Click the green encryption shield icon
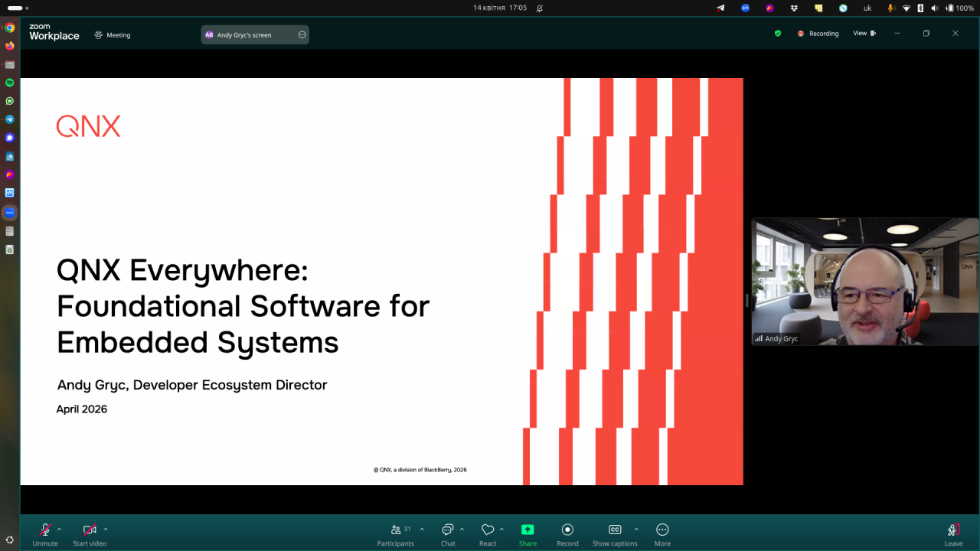980x551 pixels. coord(778,34)
